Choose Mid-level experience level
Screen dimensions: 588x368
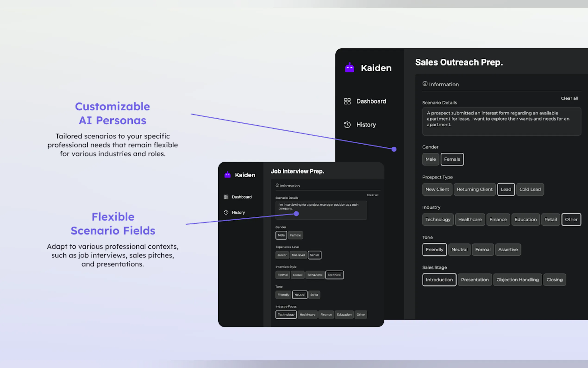298,255
